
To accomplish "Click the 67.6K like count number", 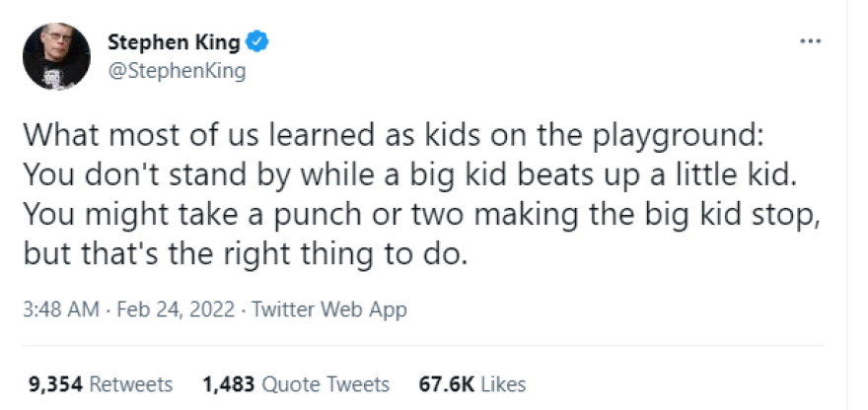I will click(x=447, y=384).
